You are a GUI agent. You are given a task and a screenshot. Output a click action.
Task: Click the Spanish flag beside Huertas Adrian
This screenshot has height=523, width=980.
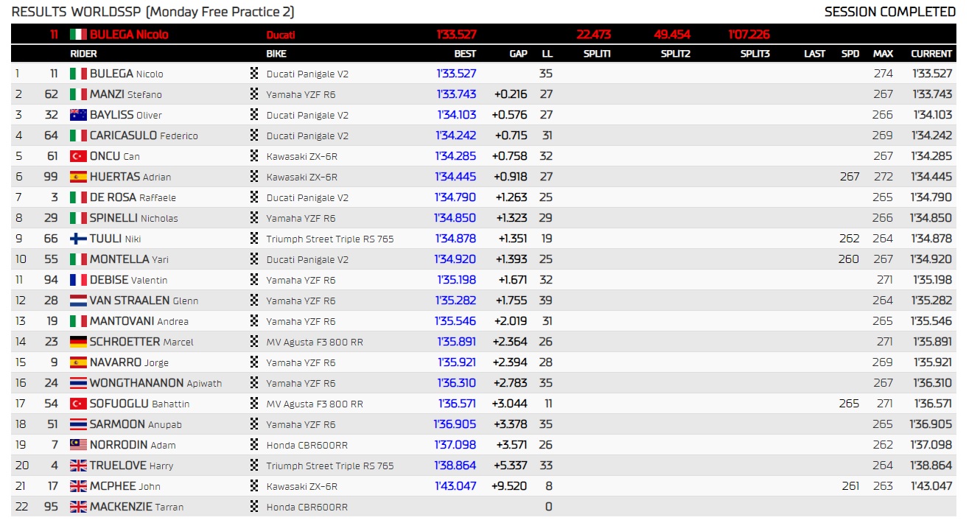[x=78, y=177]
